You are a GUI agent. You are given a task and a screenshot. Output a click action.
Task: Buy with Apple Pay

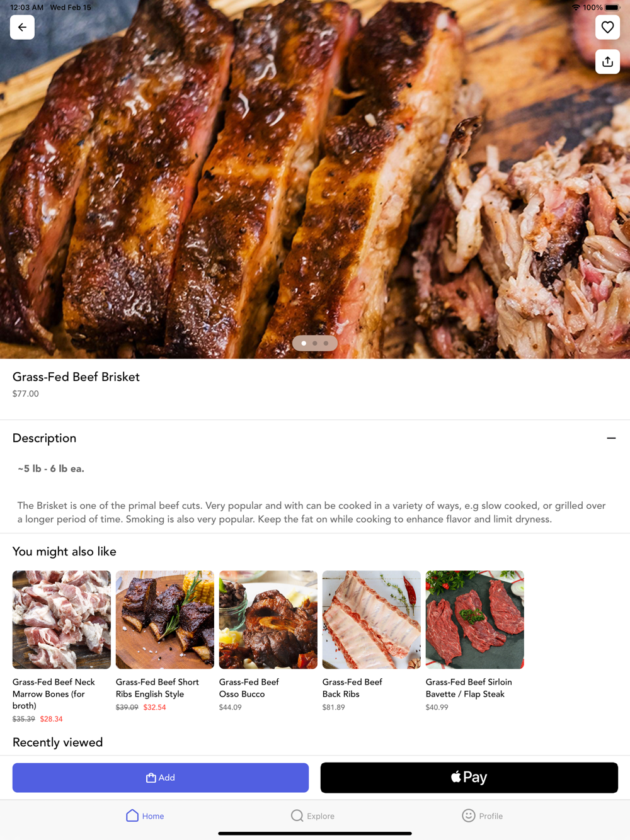click(469, 778)
